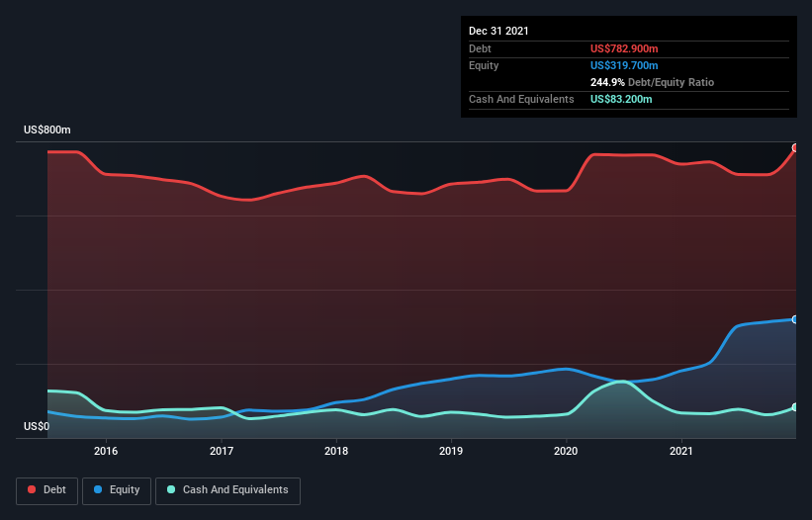This screenshot has width=812, height=520.
Task: Select the 2021 x-axis label
Action: (x=681, y=451)
